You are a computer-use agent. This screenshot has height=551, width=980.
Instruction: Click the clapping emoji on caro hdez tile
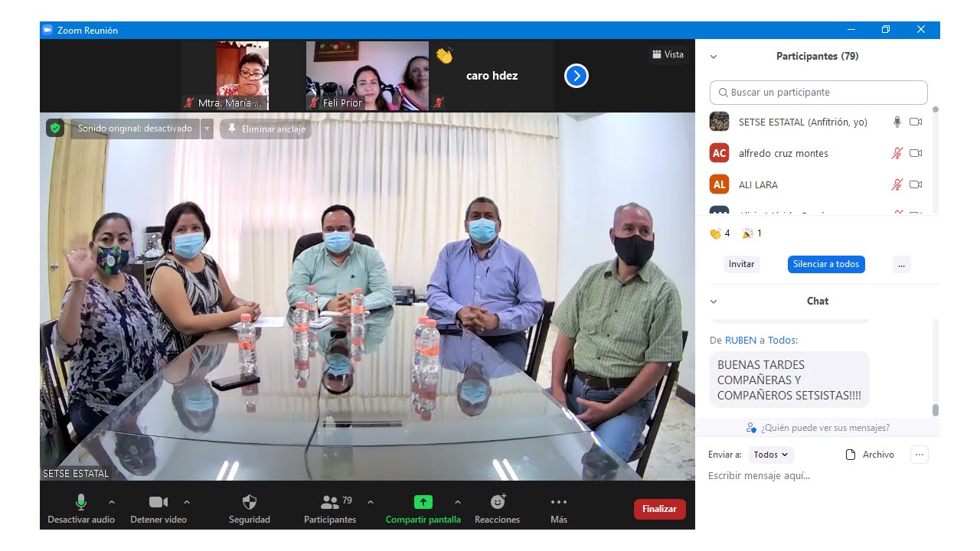[444, 55]
